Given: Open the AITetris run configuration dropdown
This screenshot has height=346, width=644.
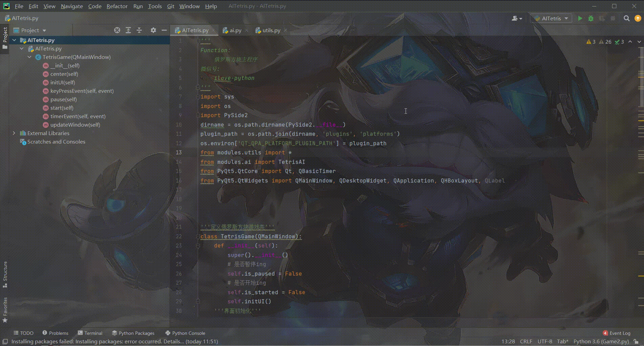Looking at the screenshot, I should coord(551,19).
